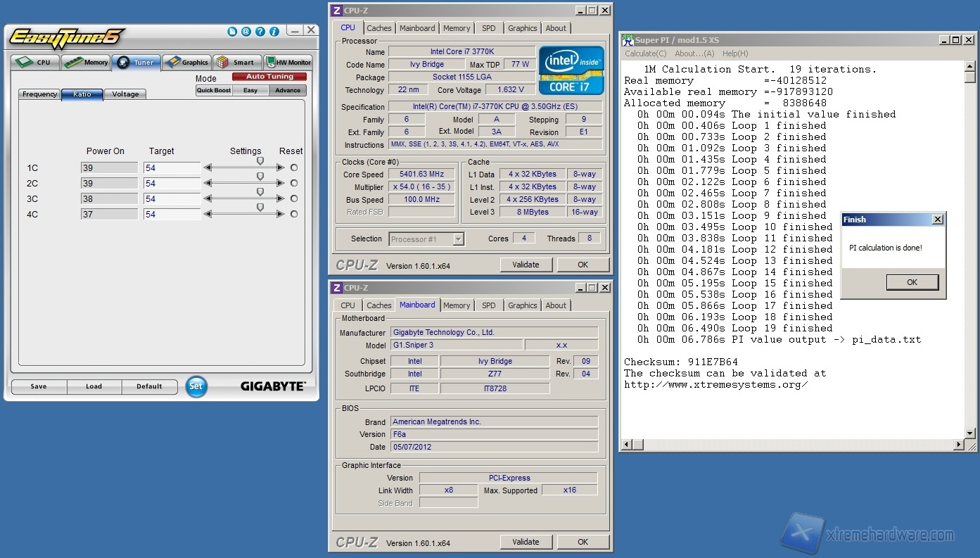This screenshot has width=980, height=558.
Task: Open the Calculate(C) menu in Super PI
Action: 646,53
